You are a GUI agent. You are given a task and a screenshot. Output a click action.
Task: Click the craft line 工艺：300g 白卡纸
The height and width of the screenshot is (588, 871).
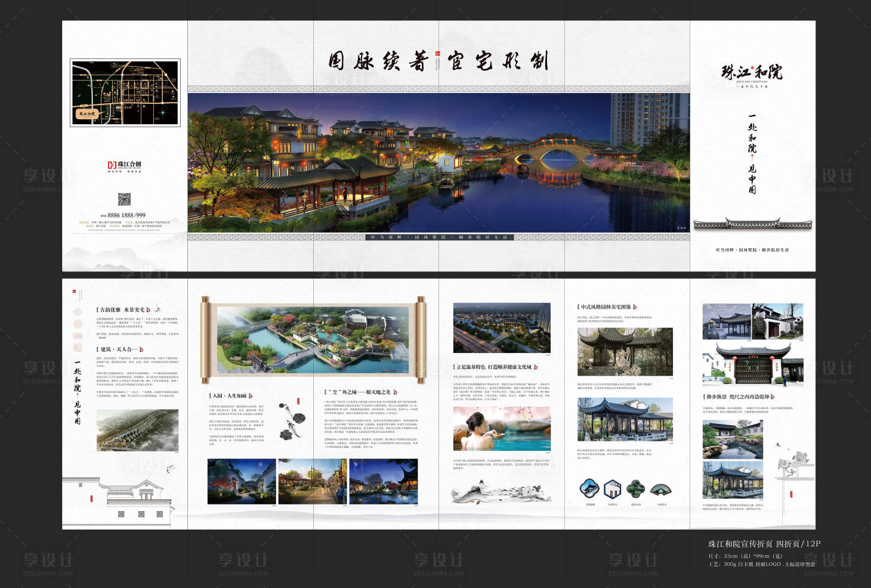click(x=731, y=564)
